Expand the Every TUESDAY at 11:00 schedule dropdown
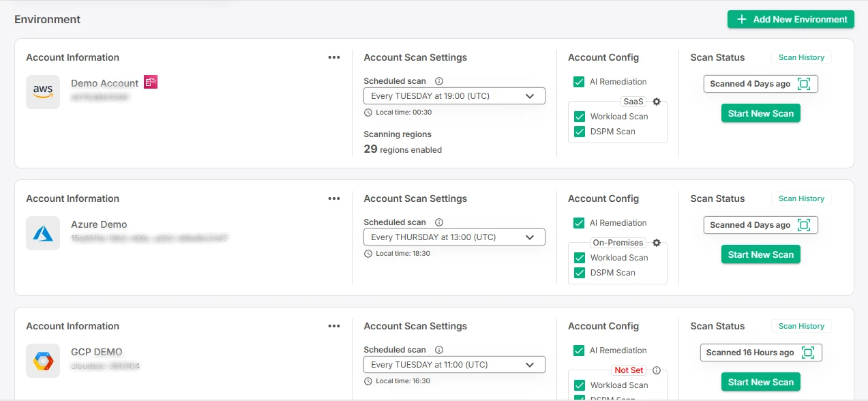Viewport: 868px width, 401px height. [x=454, y=365]
